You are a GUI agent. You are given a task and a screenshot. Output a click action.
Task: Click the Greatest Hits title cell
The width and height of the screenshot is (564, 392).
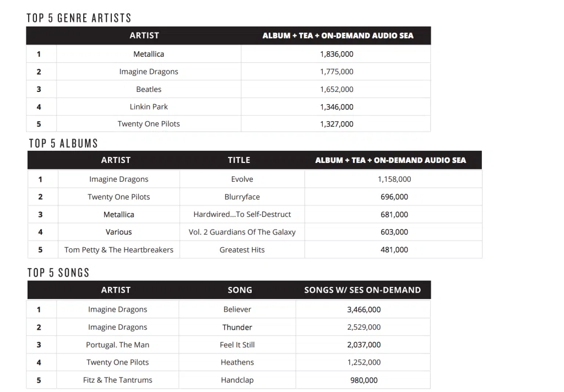pos(242,249)
